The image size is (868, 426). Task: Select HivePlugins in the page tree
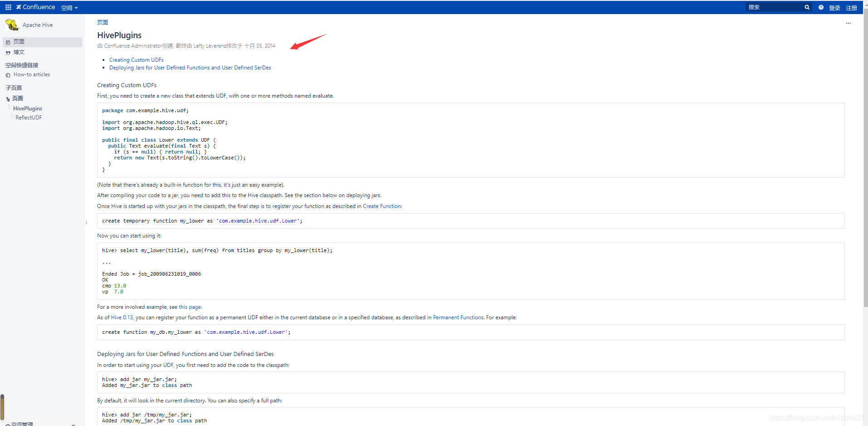28,109
